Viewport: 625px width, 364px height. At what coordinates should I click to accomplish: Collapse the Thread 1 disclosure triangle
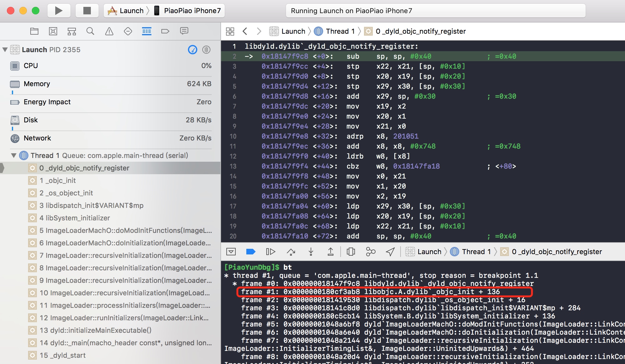pos(13,155)
